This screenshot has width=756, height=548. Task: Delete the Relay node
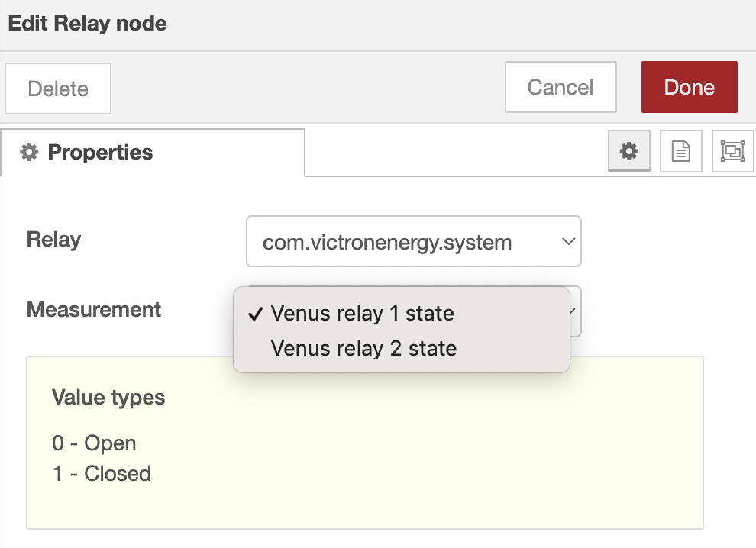click(58, 89)
